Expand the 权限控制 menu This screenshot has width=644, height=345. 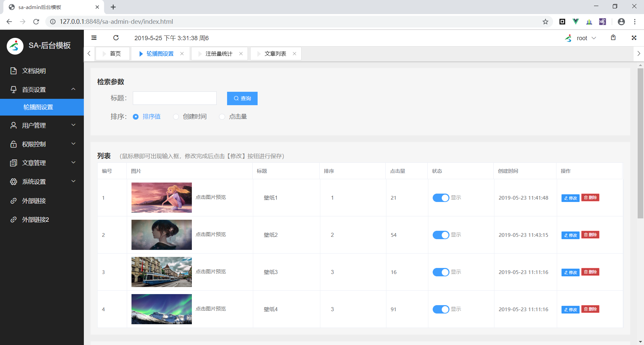tap(42, 144)
